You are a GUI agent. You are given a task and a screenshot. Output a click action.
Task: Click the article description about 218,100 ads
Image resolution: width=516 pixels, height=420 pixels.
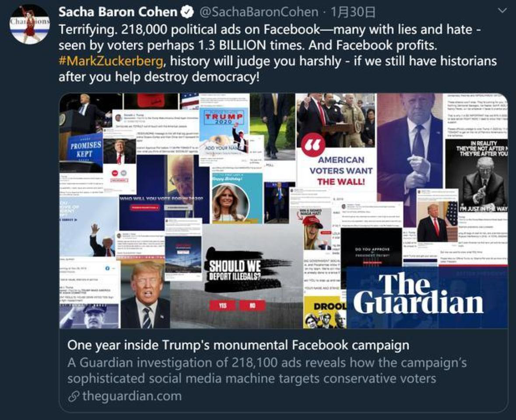click(x=267, y=370)
